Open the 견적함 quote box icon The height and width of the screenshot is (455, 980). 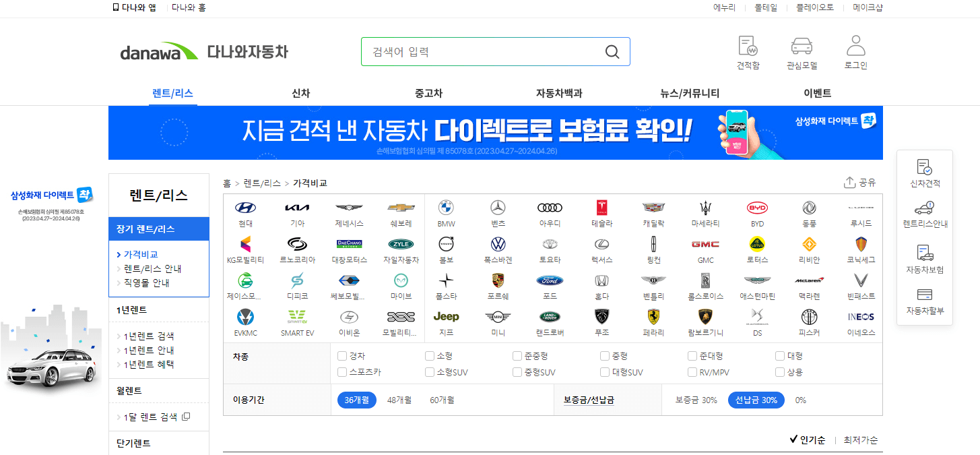[747, 52]
